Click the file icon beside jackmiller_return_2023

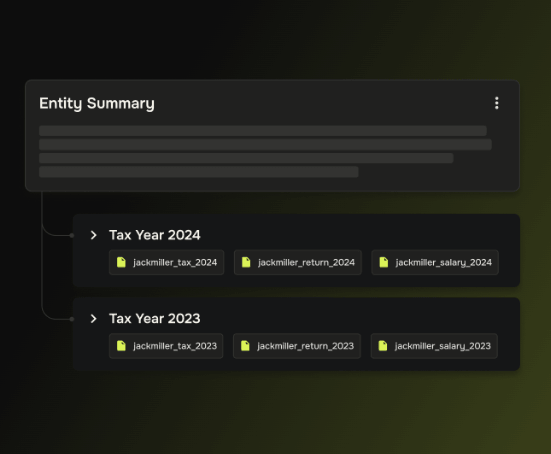click(x=245, y=346)
